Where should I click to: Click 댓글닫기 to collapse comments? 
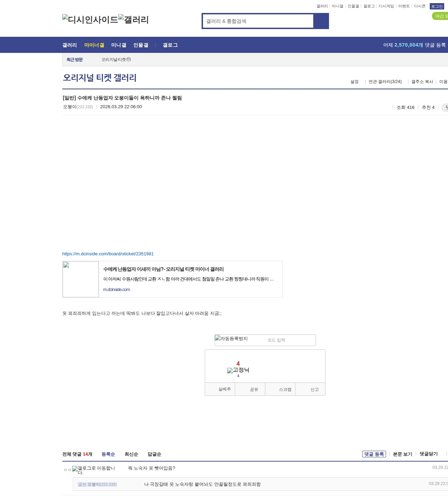429,454
